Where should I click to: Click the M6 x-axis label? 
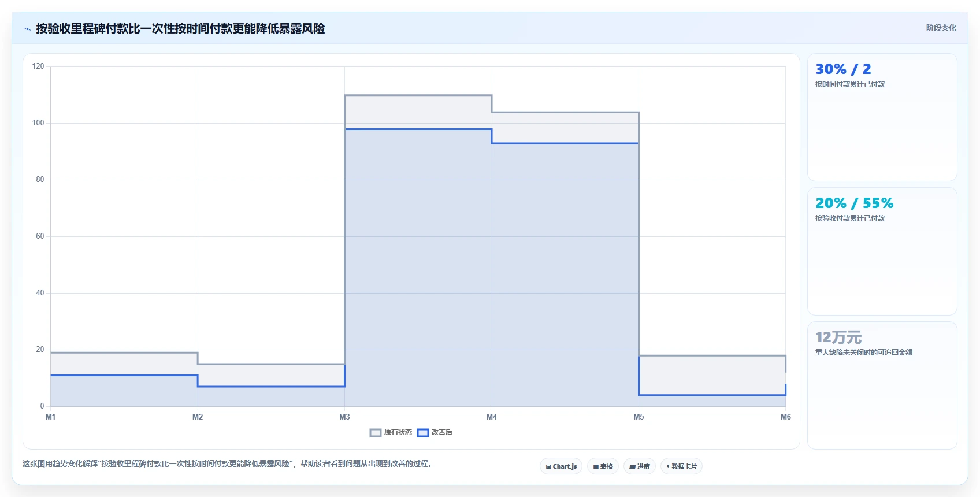pyautogui.click(x=786, y=417)
